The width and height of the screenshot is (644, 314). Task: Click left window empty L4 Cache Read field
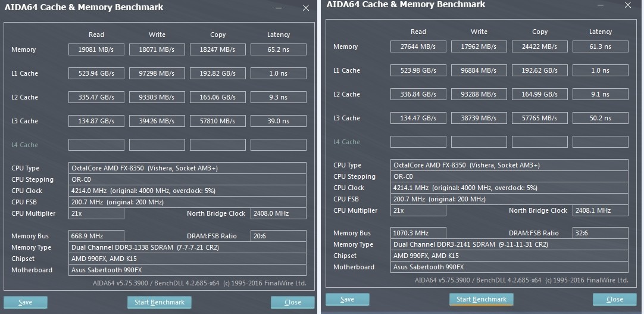click(x=96, y=145)
